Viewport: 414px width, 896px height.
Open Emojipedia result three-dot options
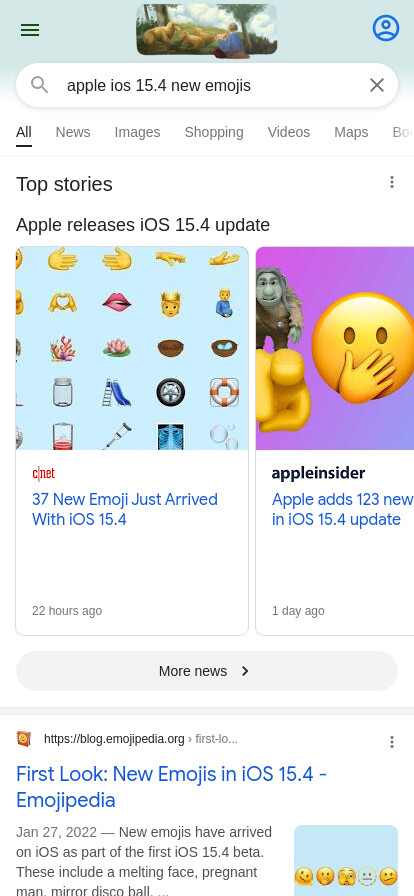point(392,742)
